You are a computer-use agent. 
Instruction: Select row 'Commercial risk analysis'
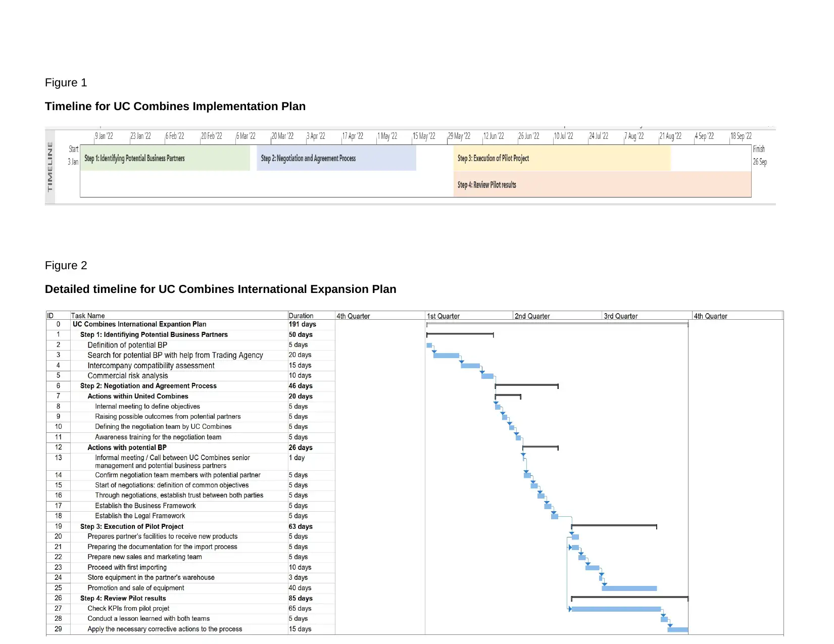[x=190, y=376]
